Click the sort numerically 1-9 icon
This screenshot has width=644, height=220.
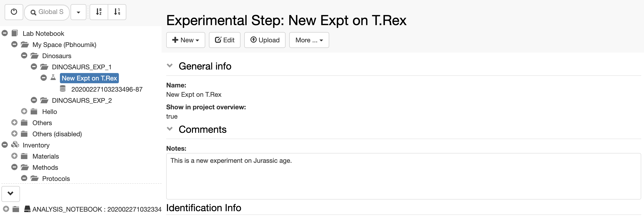(117, 12)
